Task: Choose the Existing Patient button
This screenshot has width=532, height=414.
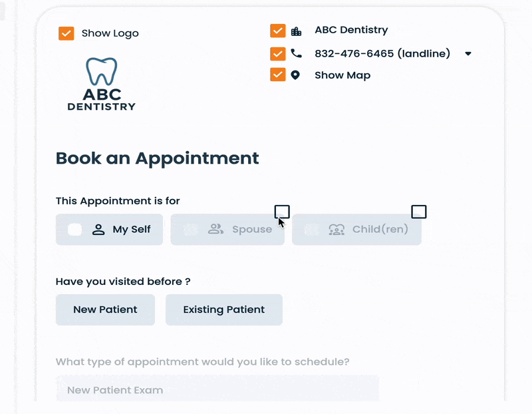Action: [224, 310]
